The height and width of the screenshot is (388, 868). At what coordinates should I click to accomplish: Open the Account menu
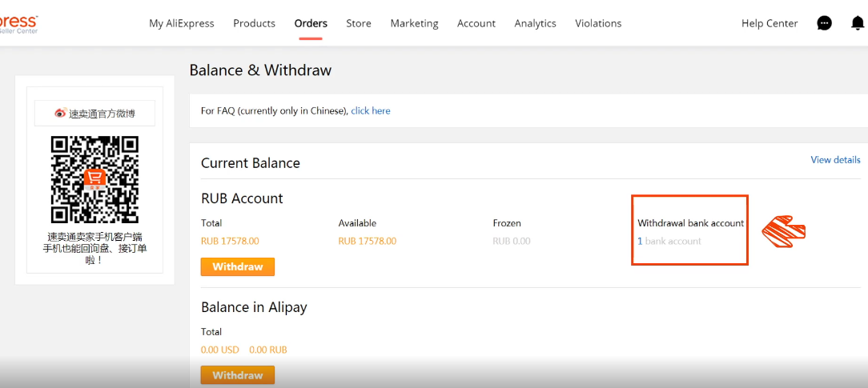[476, 23]
